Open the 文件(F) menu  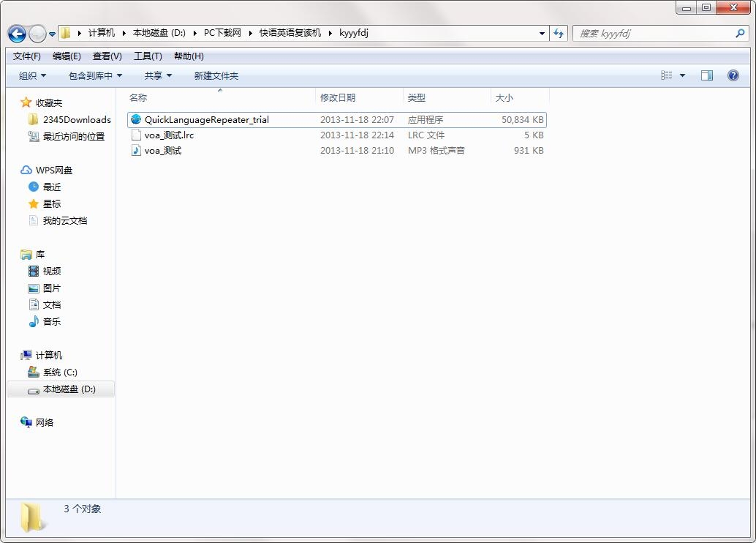[26, 56]
